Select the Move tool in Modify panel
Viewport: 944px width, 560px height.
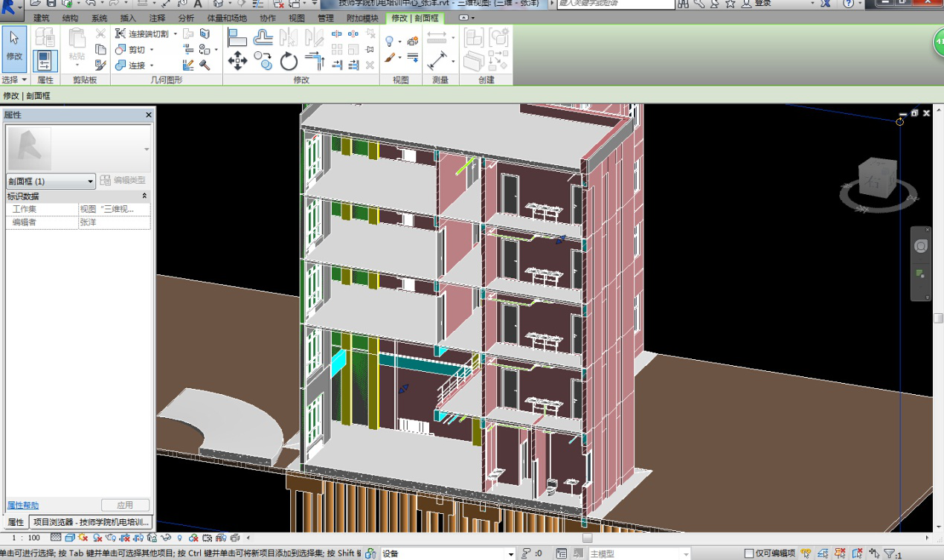click(x=237, y=60)
